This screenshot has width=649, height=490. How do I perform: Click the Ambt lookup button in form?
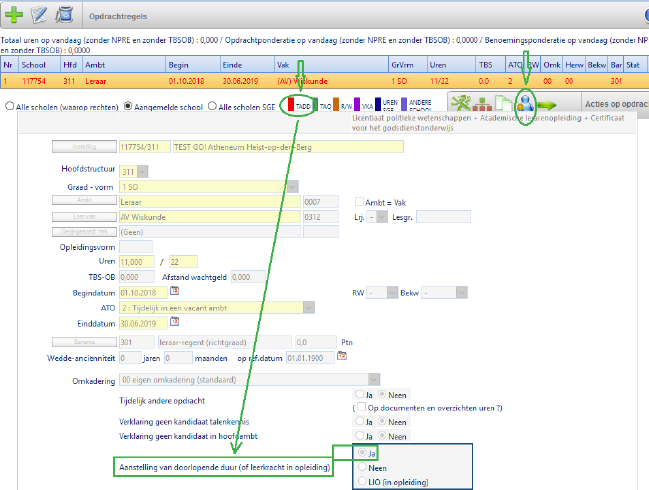pos(84,200)
